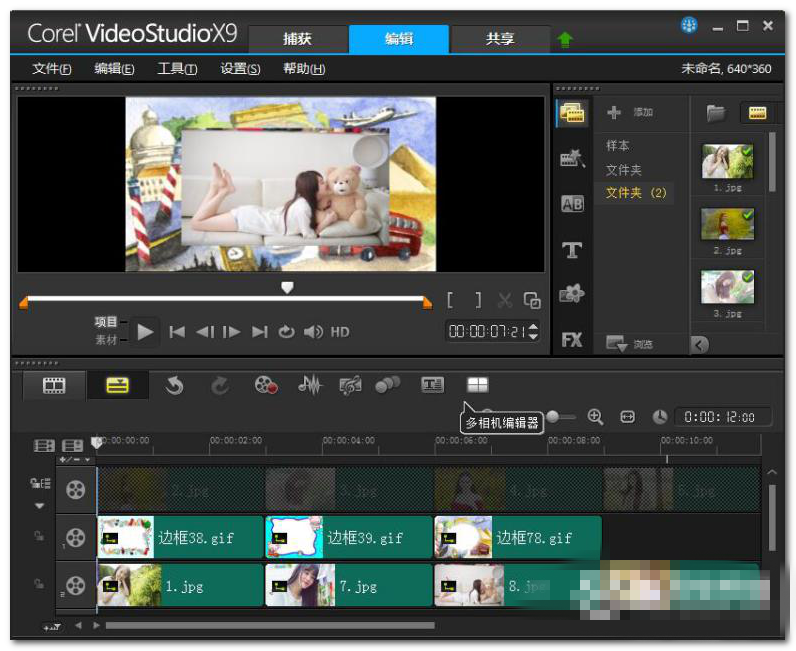Open the graphics library panel icon
Screen dimensions: 796x651
(572, 293)
